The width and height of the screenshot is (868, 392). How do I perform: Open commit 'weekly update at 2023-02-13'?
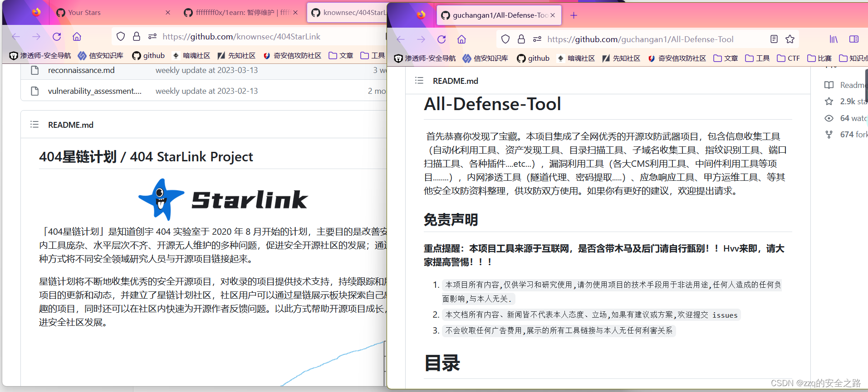pos(206,91)
